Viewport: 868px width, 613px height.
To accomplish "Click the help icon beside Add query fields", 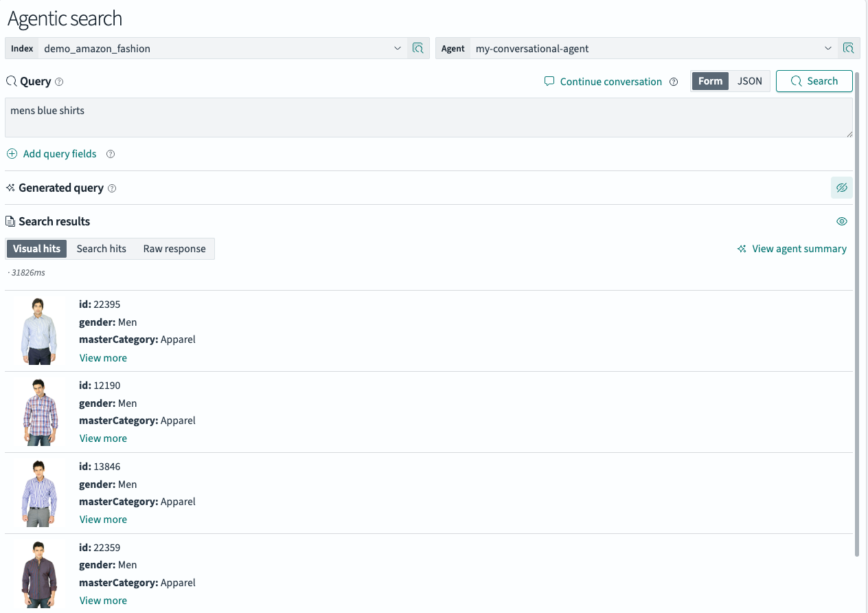I will (x=111, y=154).
